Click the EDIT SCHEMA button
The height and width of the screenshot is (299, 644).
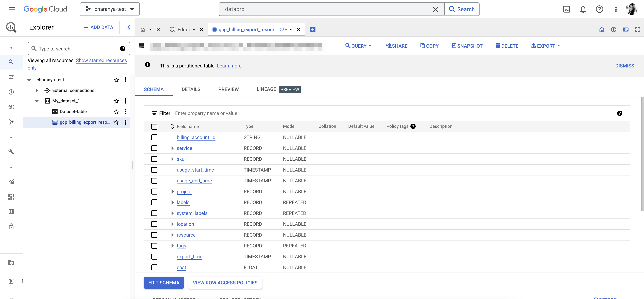click(164, 283)
